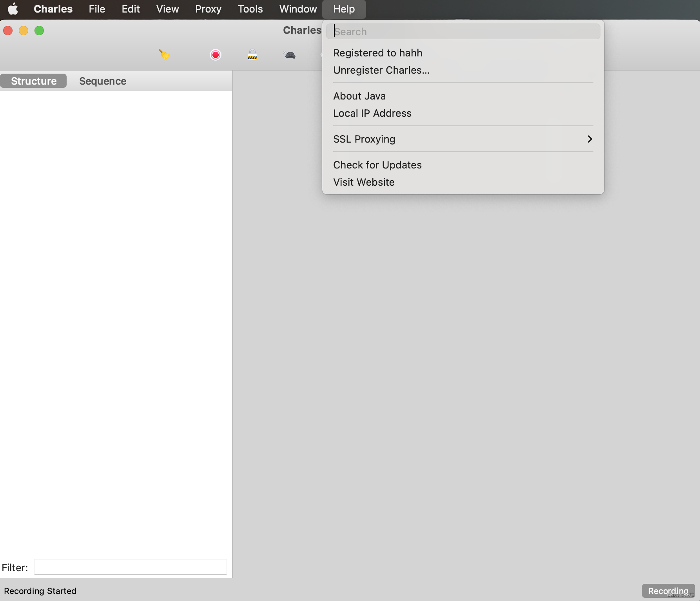Open the File menu
The image size is (700, 601).
(97, 9)
